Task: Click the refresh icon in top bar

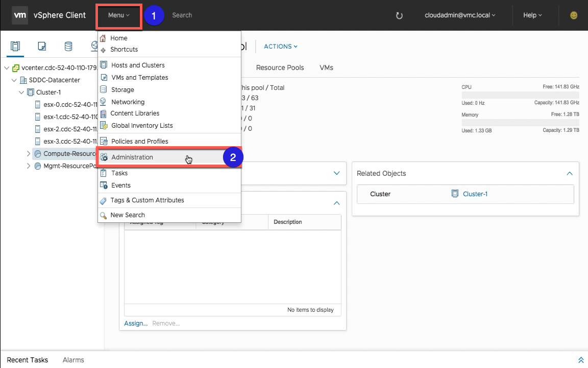Action: 399,15
